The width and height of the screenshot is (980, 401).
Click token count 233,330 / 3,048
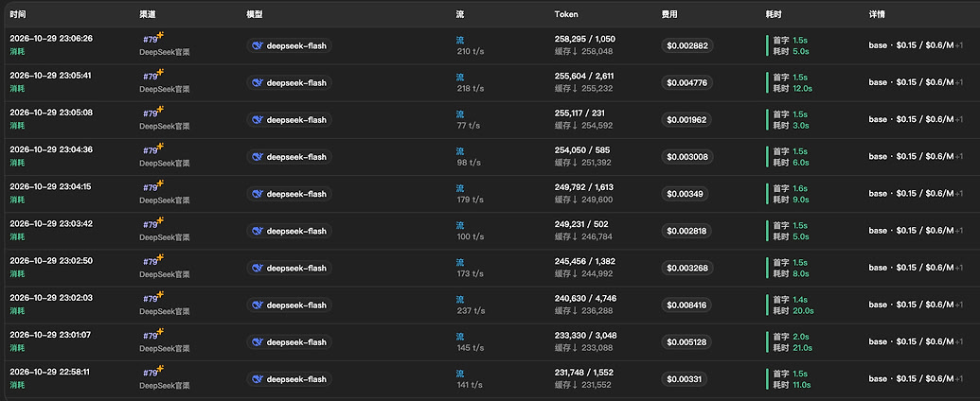pos(585,336)
